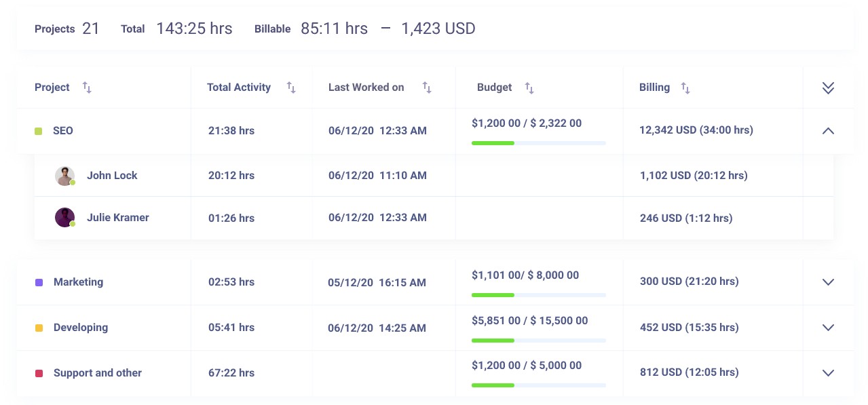Sort by Billing column

click(685, 88)
